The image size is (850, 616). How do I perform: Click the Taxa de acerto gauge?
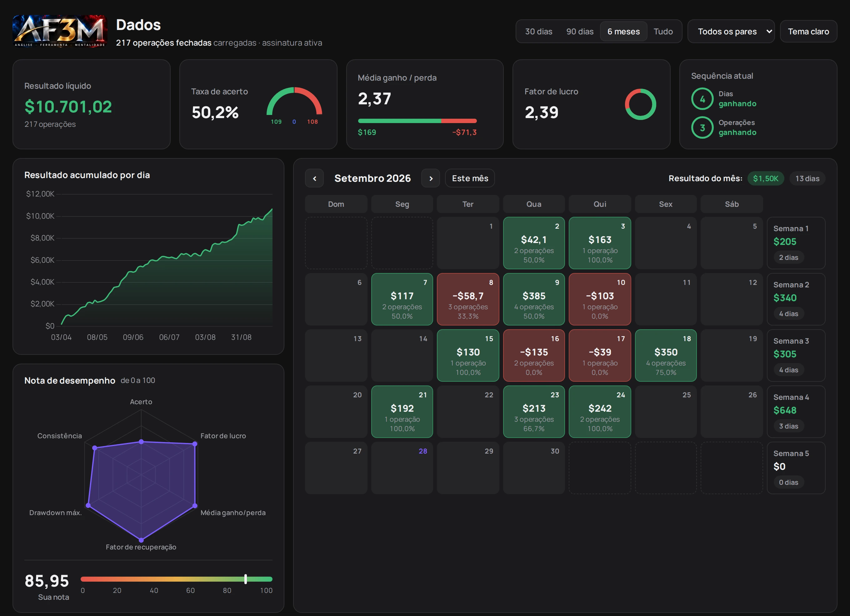point(294,102)
